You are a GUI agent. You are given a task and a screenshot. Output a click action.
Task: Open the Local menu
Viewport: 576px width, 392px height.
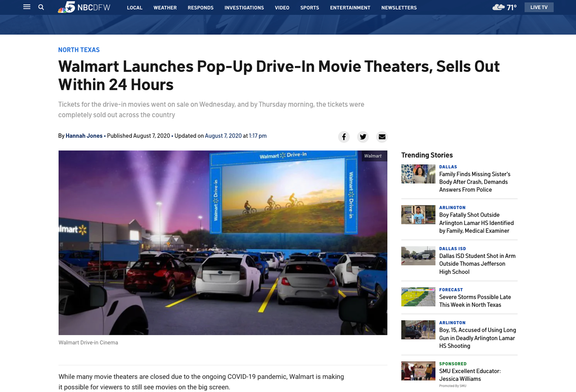coord(135,7)
